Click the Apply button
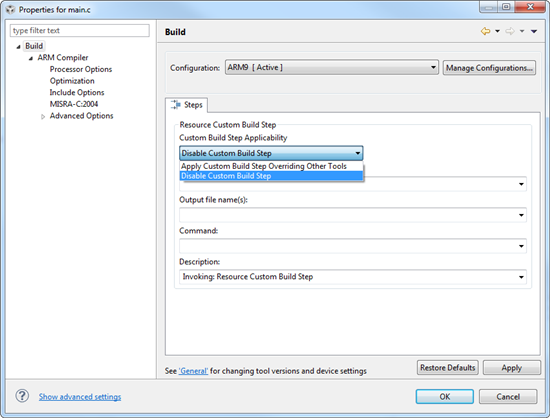The height and width of the screenshot is (418, 550). click(511, 368)
